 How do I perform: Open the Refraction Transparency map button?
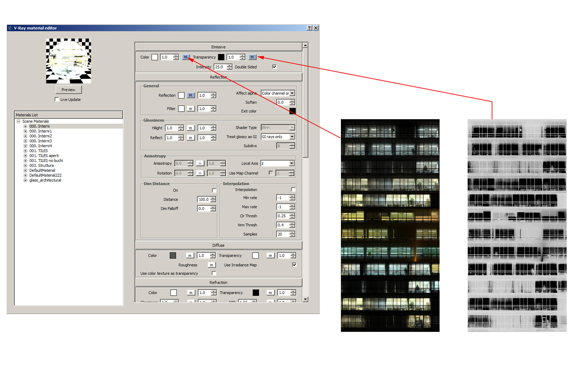[270, 293]
